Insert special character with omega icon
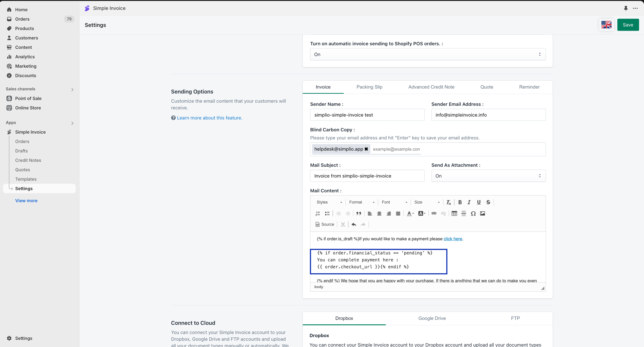 click(x=473, y=213)
